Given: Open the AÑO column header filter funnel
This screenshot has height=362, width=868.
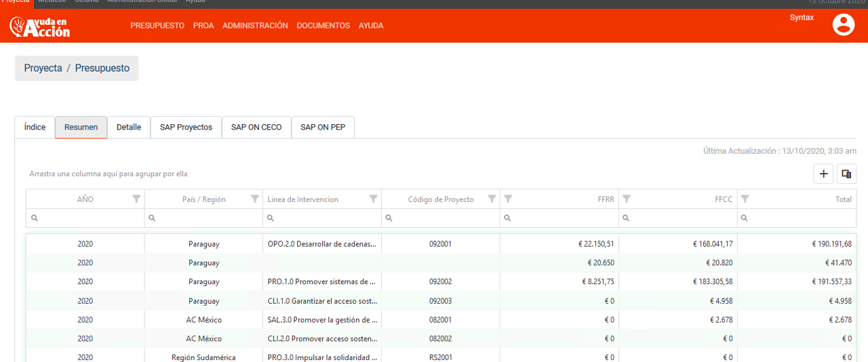Looking at the screenshot, I should pyautogui.click(x=137, y=199).
